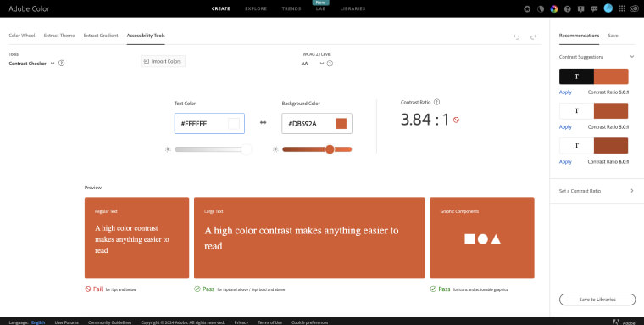Go to the Create menu
This screenshot has height=325, width=644.
click(221, 8)
